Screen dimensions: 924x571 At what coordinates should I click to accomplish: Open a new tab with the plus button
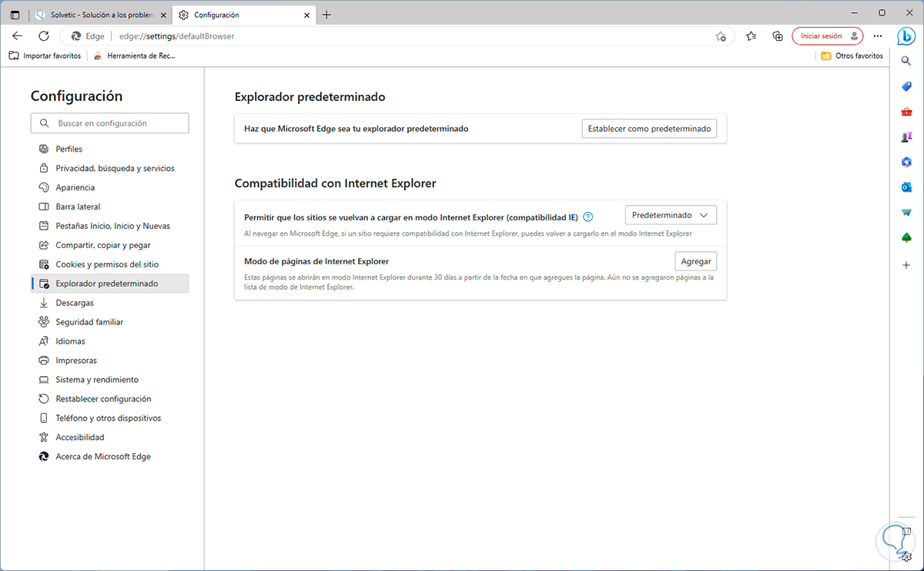pos(326,15)
